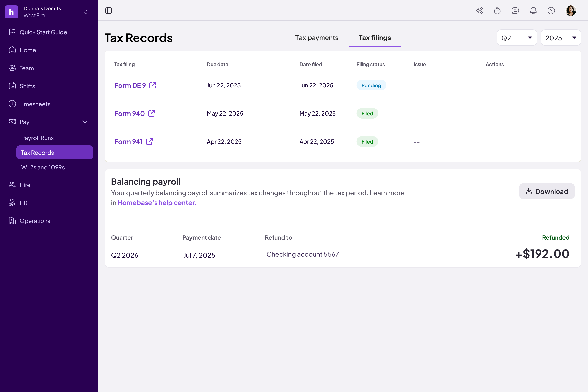This screenshot has width=588, height=392.
Task: Open the Form 940 filing link
Action: (129, 114)
